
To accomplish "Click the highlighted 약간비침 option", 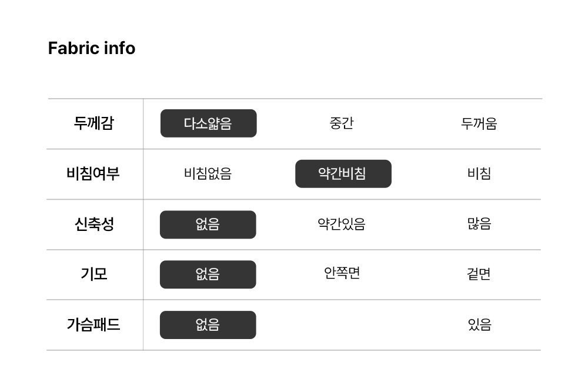I will pos(343,174).
